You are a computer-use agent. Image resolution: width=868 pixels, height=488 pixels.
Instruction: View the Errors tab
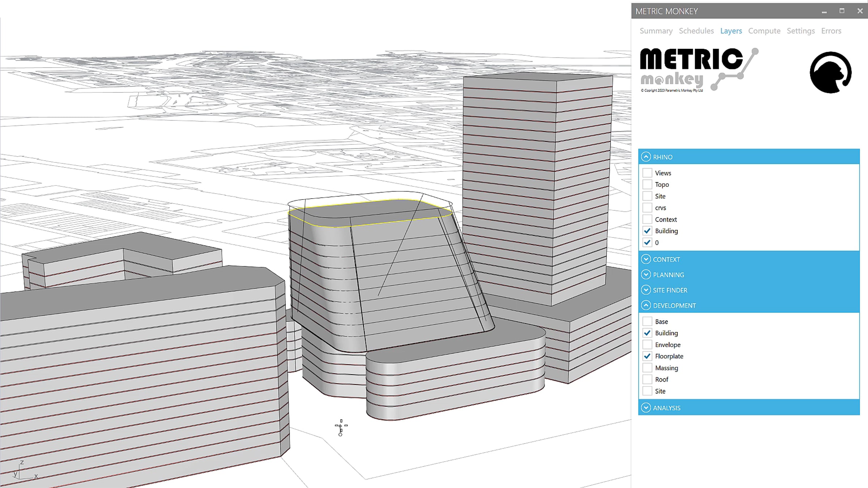(x=831, y=31)
